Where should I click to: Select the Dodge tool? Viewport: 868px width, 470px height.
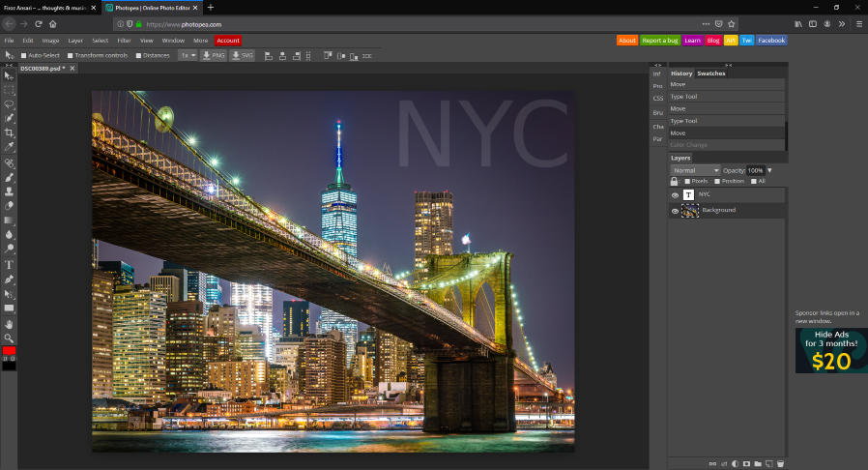9,249
